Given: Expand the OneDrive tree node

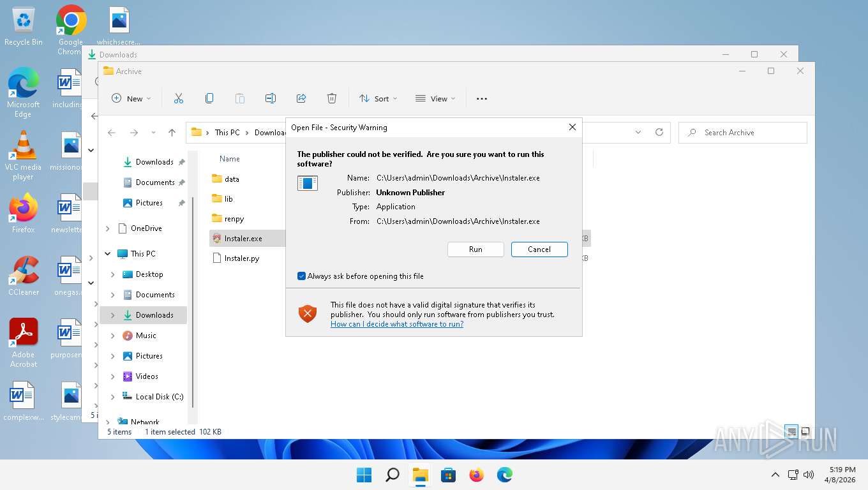Looking at the screenshot, I should (x=107, y=228).
